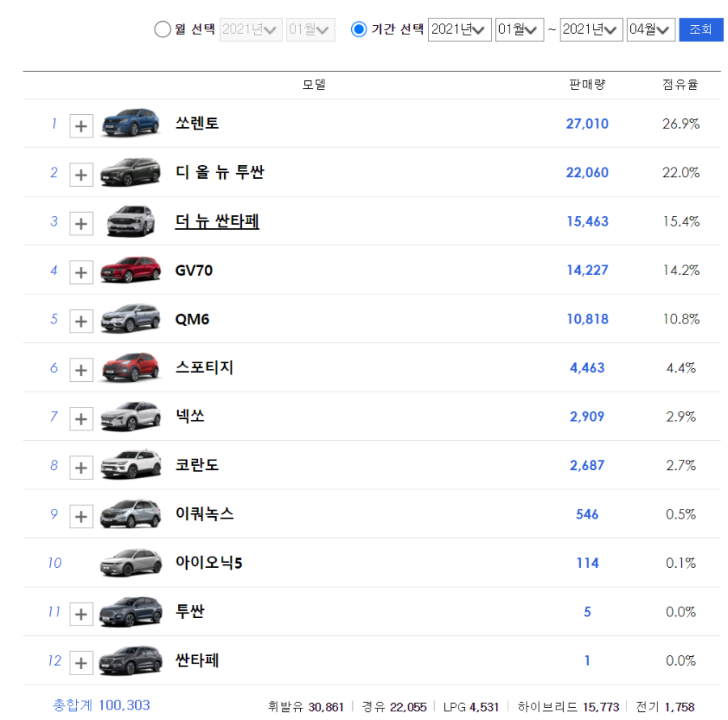Open the period end year dropdown
Image resolution: width=728 pixels, height=720 pixels.
pos(591,30)
